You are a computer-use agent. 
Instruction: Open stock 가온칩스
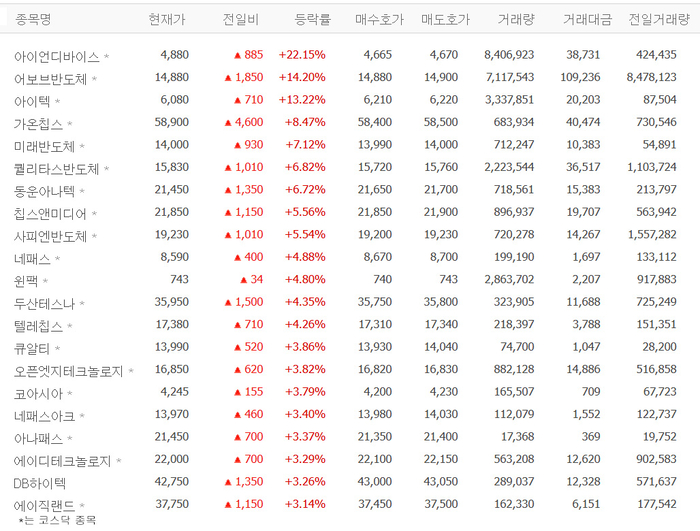(38, 124)
